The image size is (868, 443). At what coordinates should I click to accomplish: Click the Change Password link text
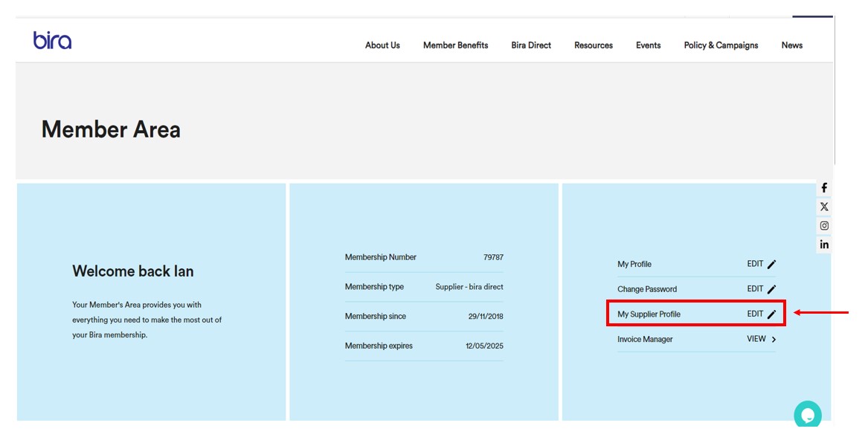coord(647,289)
